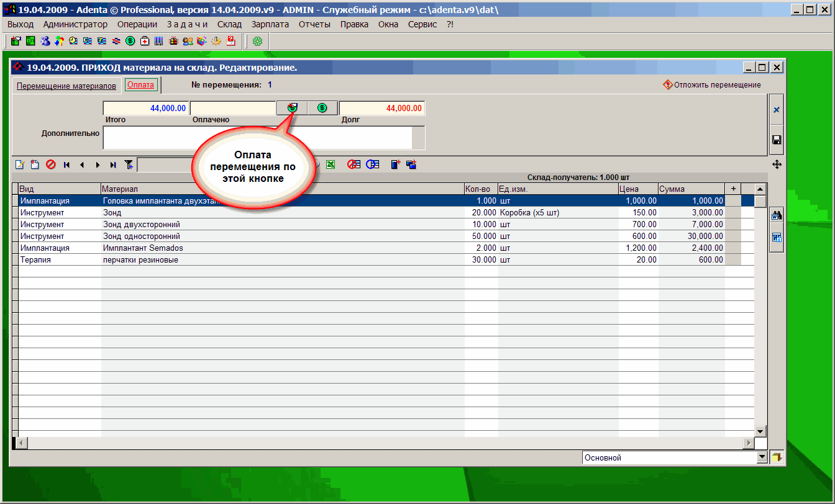The width and height of the screenshot is (835, 504).
Task: Click the binoculars search icon on right
Action: coord(776,216)
